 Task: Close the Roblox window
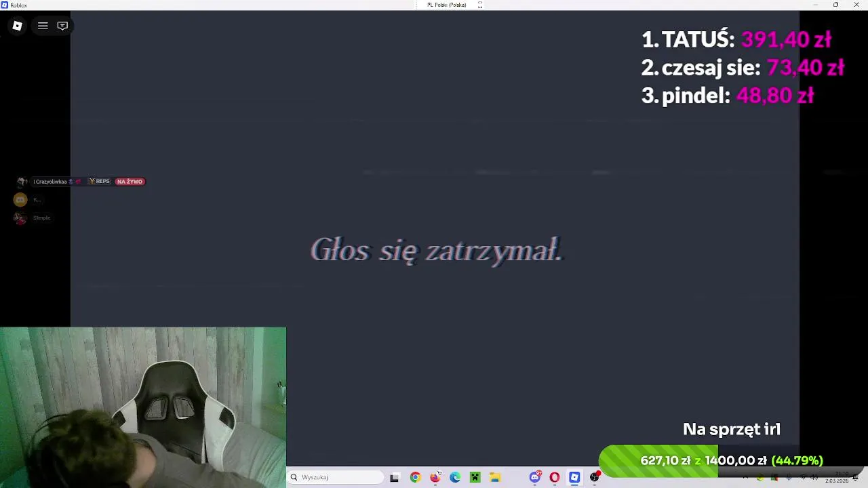(x=856, y=5)
